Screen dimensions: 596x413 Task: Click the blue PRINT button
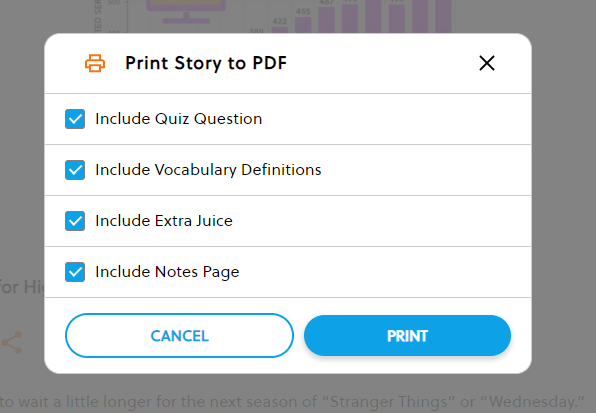tap(407, 335)
